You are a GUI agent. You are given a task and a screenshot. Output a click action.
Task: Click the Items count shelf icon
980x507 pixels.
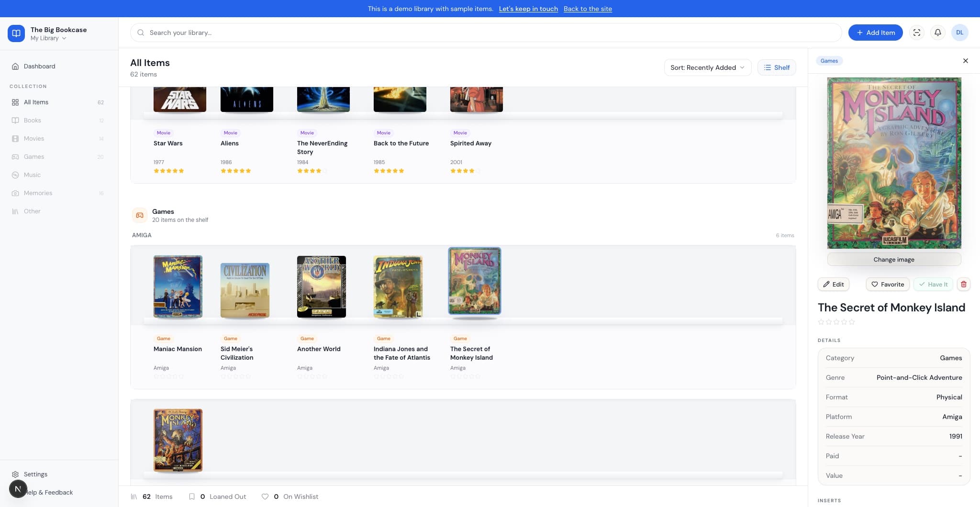[x=134, y=496]
